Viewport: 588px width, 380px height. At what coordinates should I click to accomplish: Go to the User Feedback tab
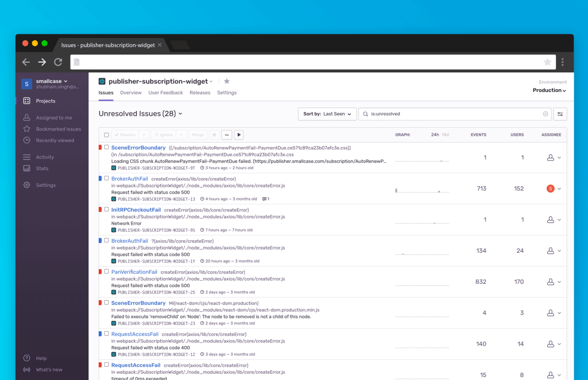165,93
